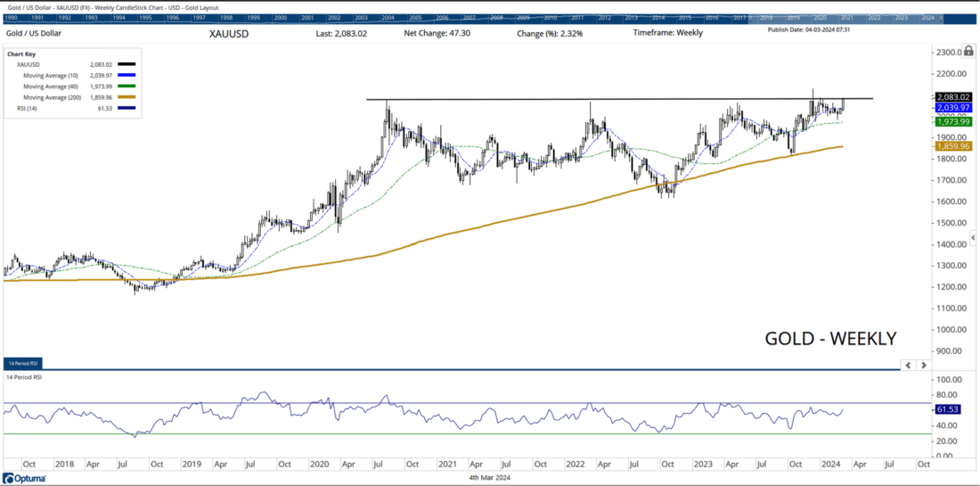Click the XAUUSD symbol header
Image resolution: width=980 pixels, height=486 pixels.
point(229,34)
